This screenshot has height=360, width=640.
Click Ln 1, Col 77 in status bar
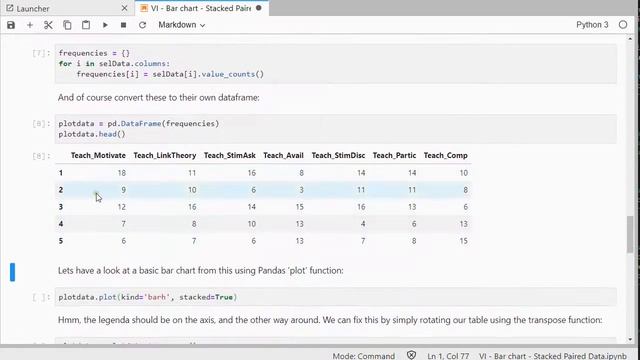pyautogui.click(x=448, y=356)
